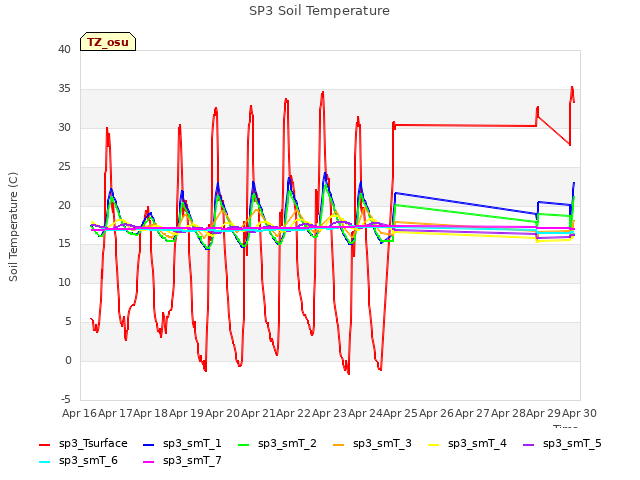Click the 40 y-axis tick label

[64, 49]
